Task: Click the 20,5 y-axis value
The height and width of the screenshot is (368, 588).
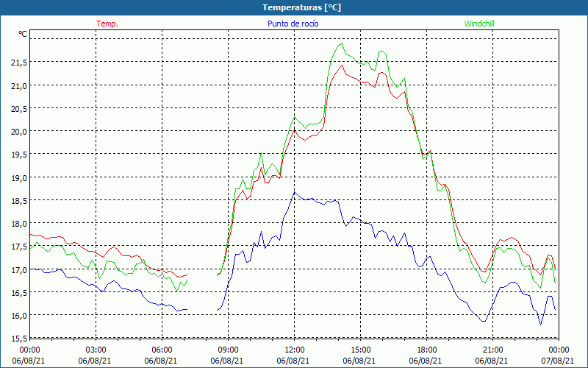Action: coord(19,109)
